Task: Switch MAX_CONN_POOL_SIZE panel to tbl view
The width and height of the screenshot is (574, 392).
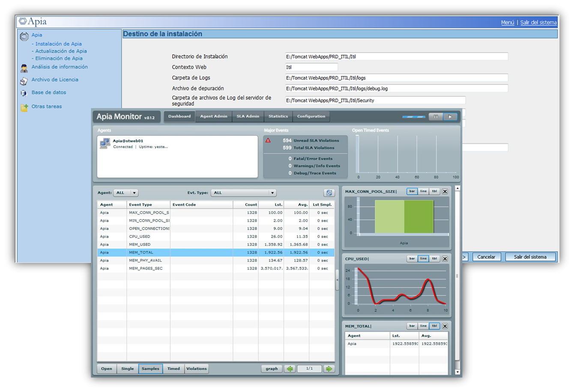Action: [434, 191]
